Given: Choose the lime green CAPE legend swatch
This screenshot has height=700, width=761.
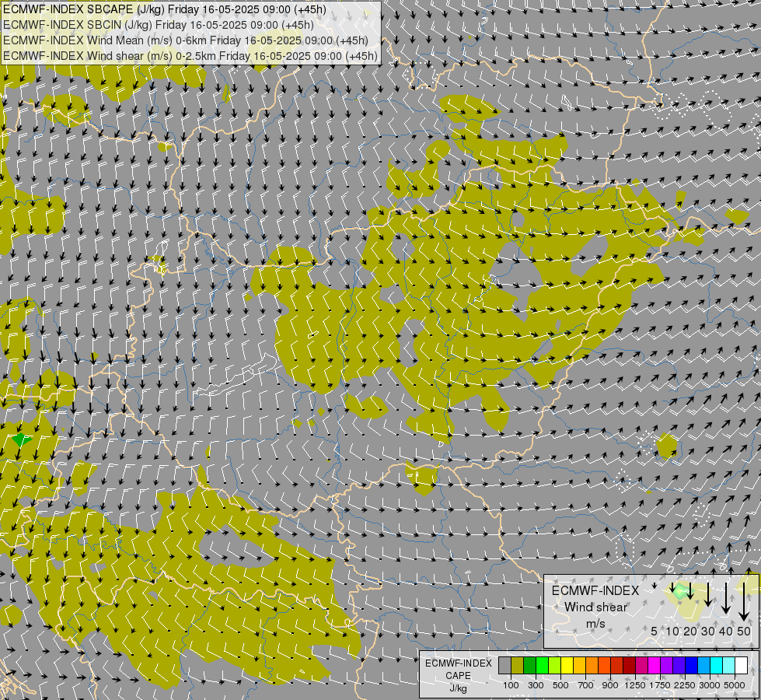Looking at the screenshot, I should click(555, 665).
